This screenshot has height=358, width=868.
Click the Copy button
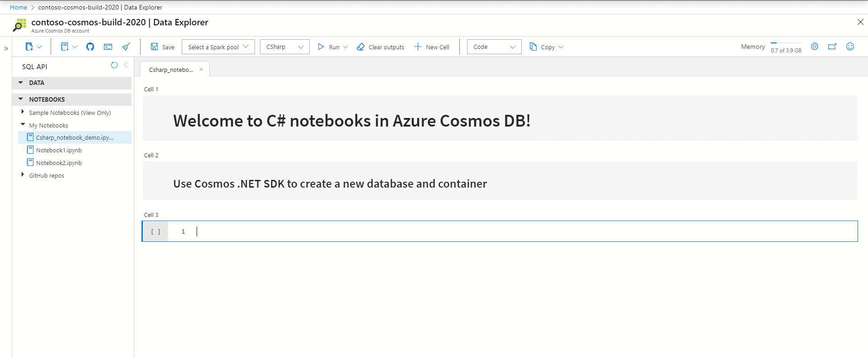click(542, 47)
